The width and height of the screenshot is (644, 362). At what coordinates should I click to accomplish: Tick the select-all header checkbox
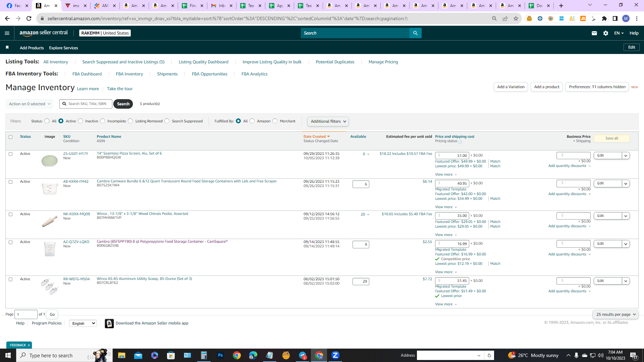(x=10, y=137)
